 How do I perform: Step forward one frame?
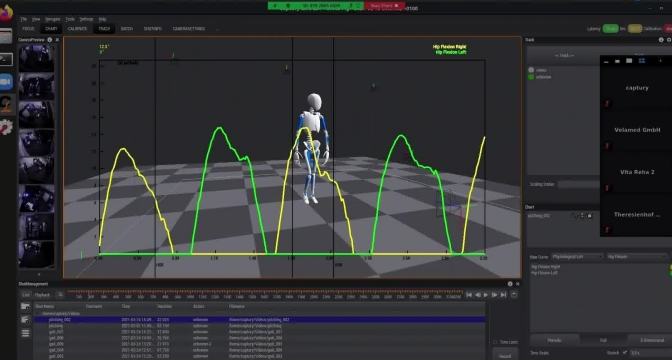pyautogui.click(x=494, y=295)
